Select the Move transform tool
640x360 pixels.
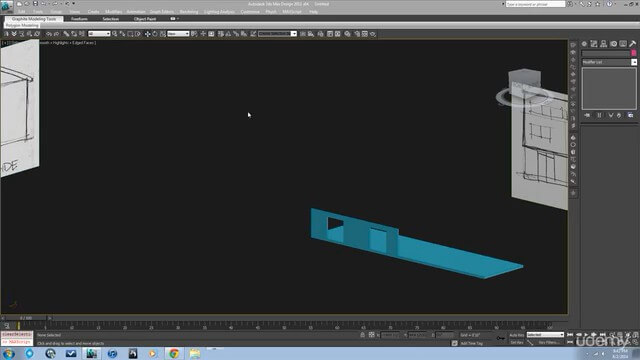tap(147, 34)
